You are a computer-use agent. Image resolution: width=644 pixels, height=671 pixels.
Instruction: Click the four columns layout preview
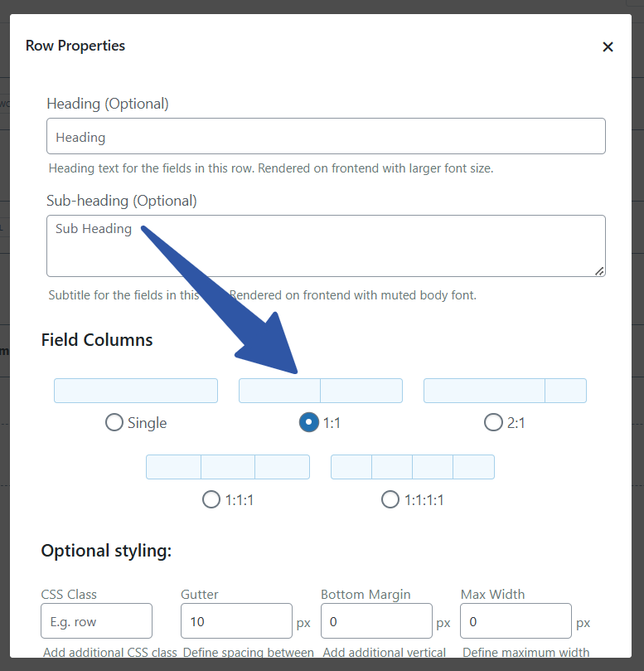(x=413, y=467)
